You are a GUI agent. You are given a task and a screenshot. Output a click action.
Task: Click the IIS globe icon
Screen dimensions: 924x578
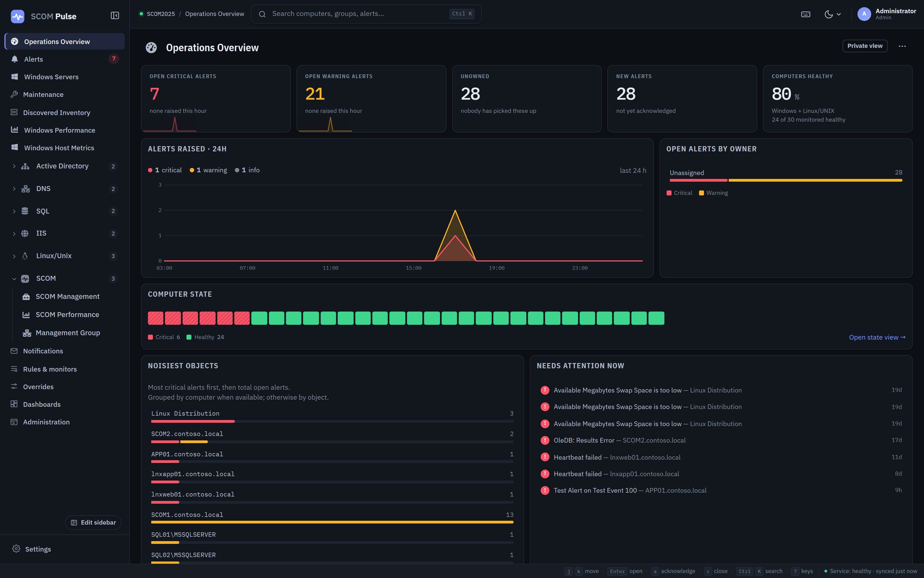[25, 233]
